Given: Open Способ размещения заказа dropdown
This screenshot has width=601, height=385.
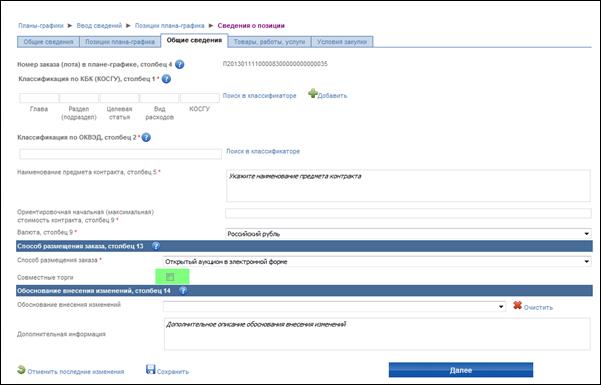Looking at the screenshot, I should coord(377,262).
